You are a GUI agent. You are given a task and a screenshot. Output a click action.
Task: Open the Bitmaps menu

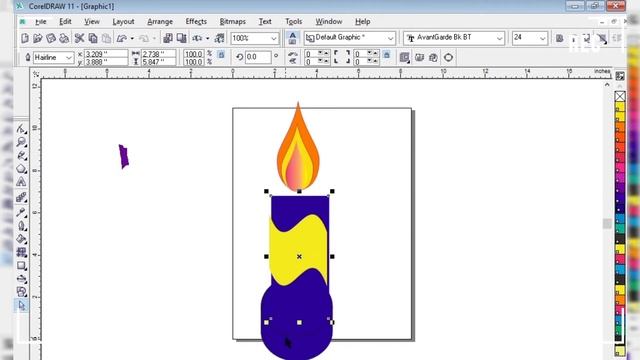click(x=232, y=22)
